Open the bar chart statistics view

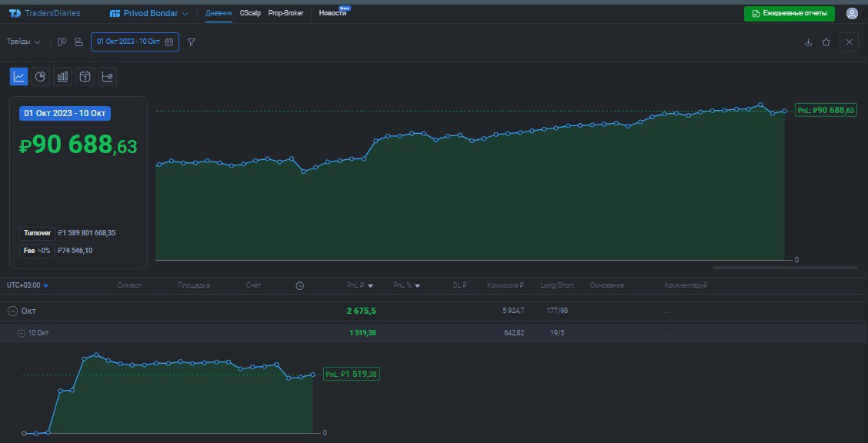click(x=63, y=76)
